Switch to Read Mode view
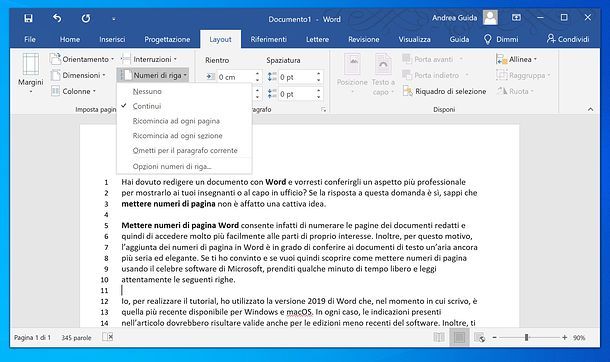 click(x=439, y=337)
